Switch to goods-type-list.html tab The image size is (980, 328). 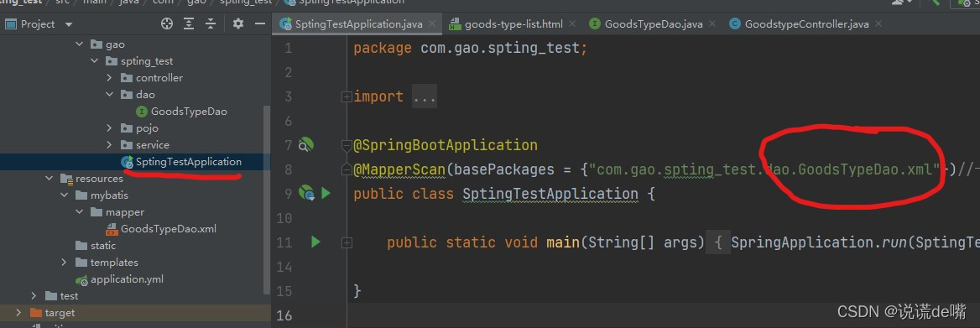pyautogui.click(x=513, y=24)
